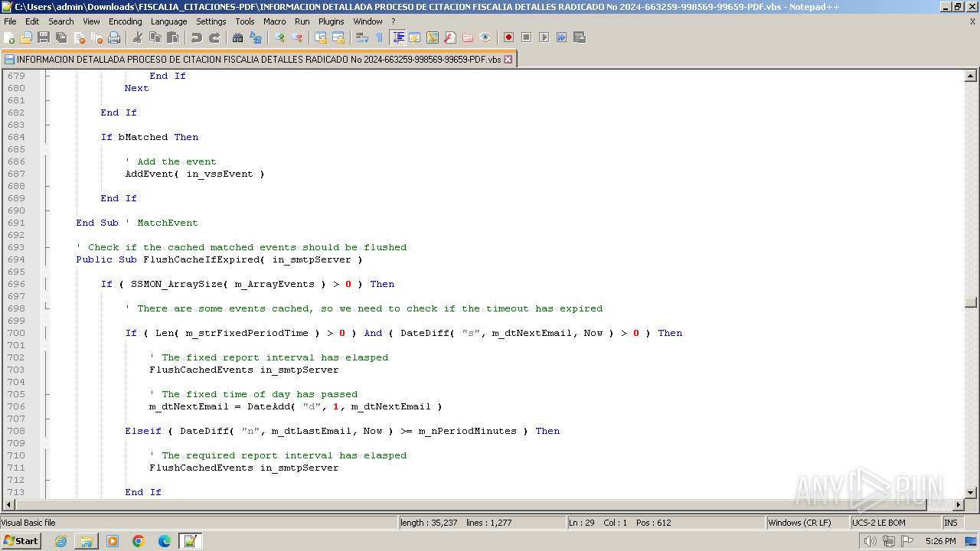The width and height of the screenshot is (980, 551).
Task: Click the Open file toolbar icon
Action: [26, 37]
